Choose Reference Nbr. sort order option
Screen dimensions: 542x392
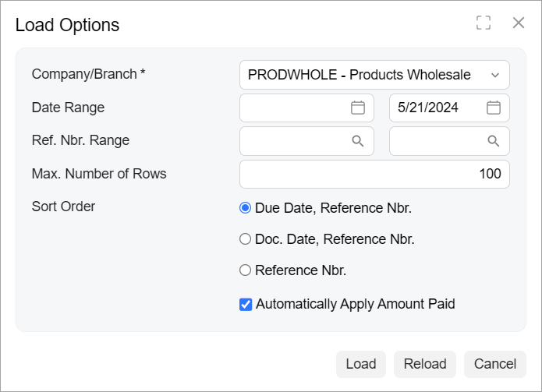coord(246,270)
